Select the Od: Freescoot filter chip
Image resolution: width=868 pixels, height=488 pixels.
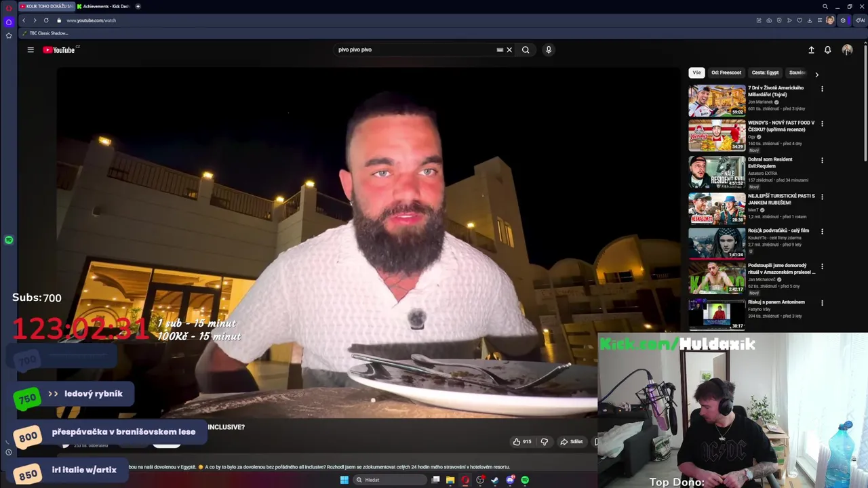click(726, 73)
